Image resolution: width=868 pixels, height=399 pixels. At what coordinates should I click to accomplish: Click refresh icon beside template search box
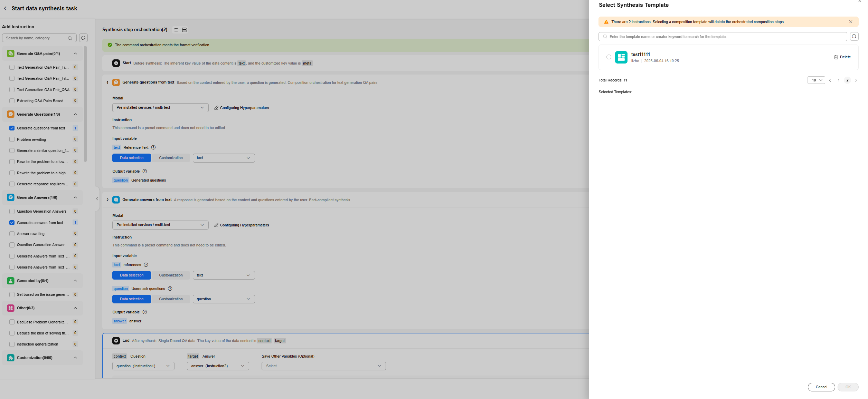(854, 37)
